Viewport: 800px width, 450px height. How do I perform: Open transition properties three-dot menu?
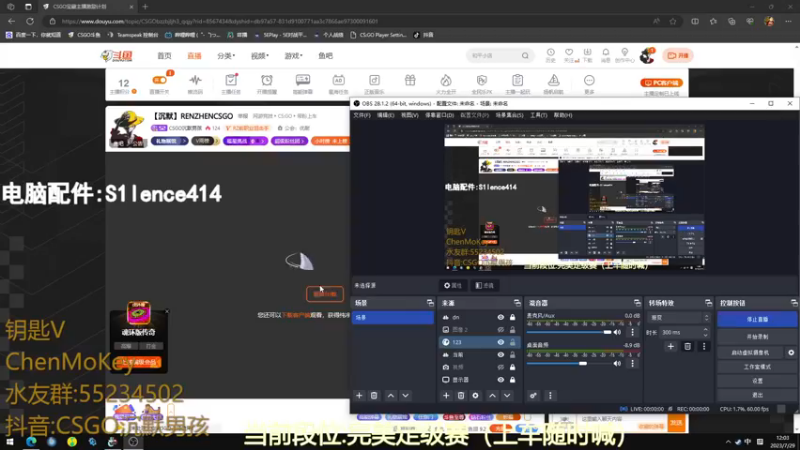click(704, 346)
